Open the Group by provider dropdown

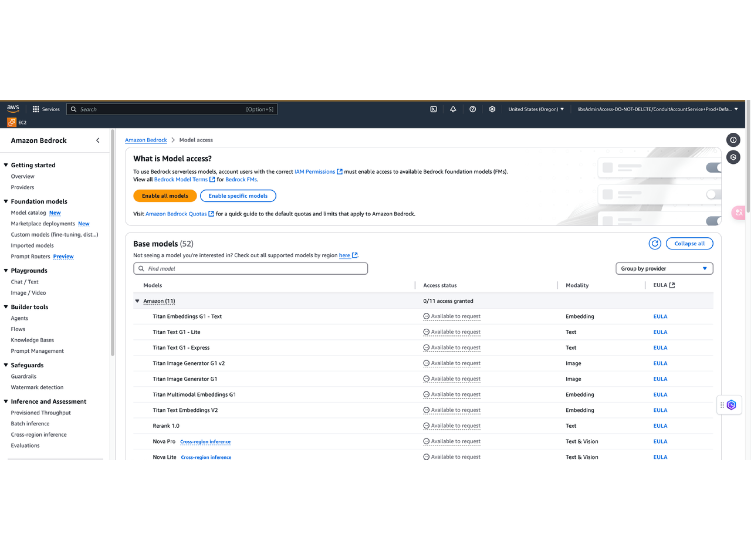664,269
